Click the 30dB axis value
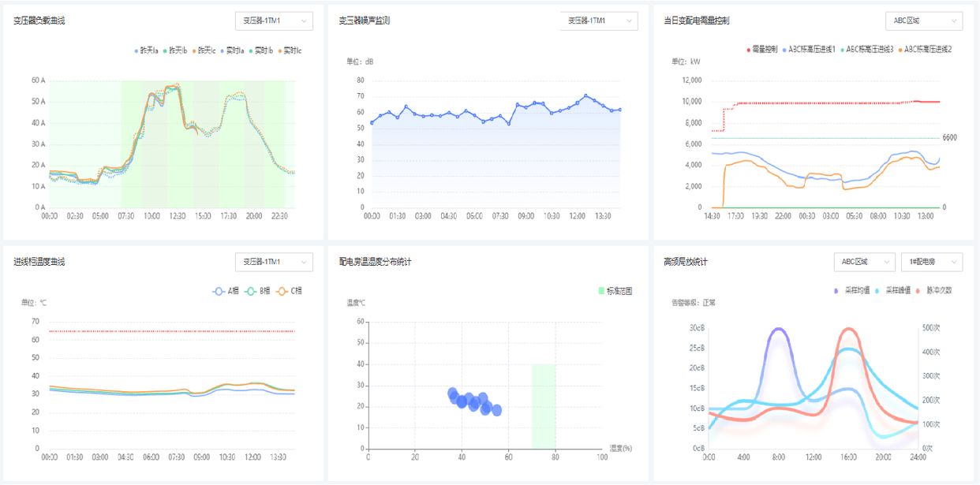 tap(697, 327)
